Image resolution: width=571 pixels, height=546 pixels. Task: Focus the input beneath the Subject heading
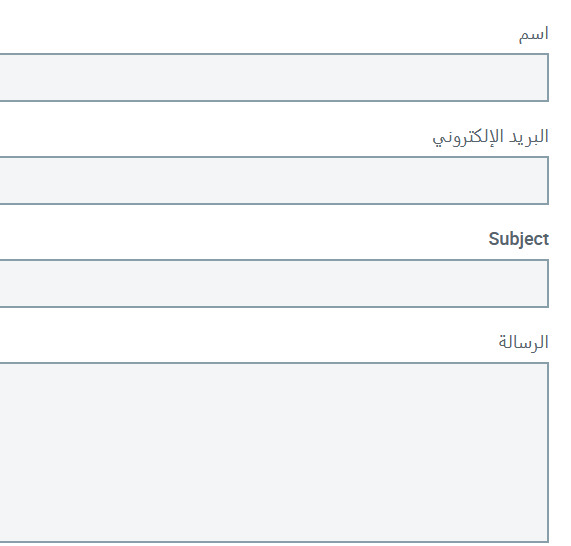[274, 283]
